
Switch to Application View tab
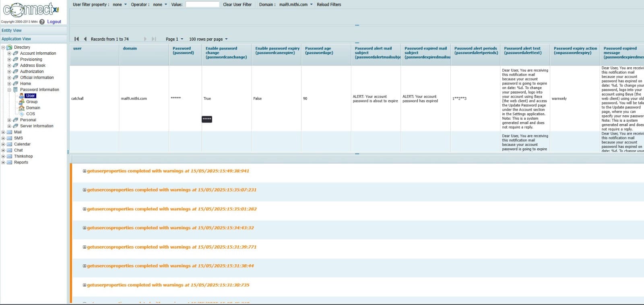[16, 39]
